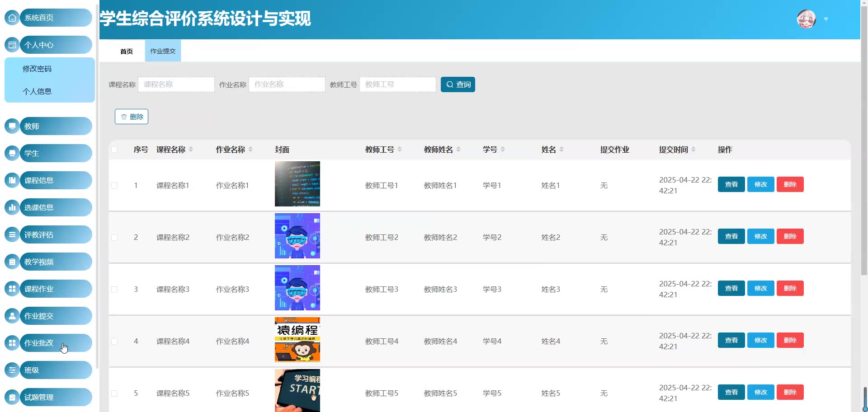Click the home icon beside 系统首页
The image size is (868, 412).
[12, 18]
